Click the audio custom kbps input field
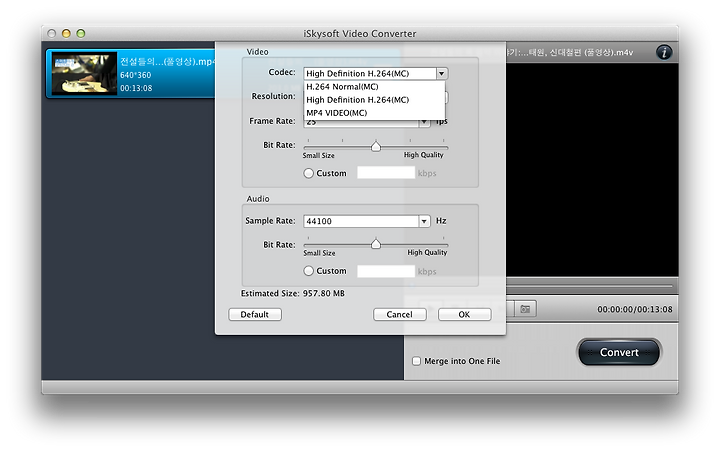 pos(386,271)
